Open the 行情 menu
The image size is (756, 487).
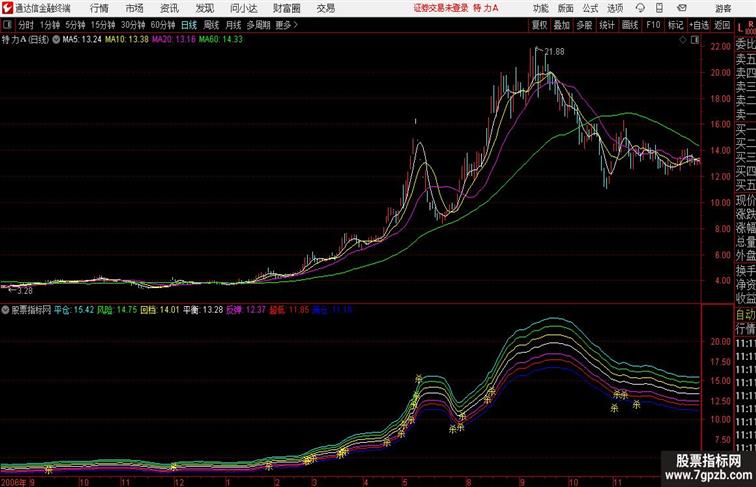99,8
